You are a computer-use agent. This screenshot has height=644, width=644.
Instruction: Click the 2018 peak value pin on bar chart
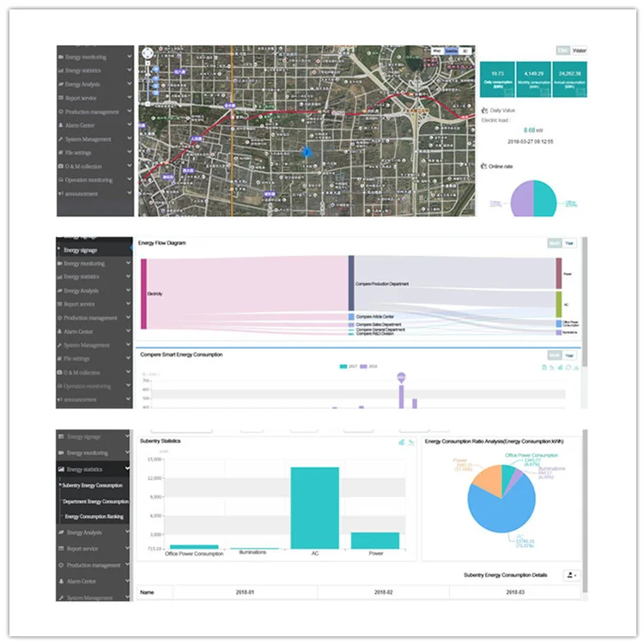[x=401, y=377]
